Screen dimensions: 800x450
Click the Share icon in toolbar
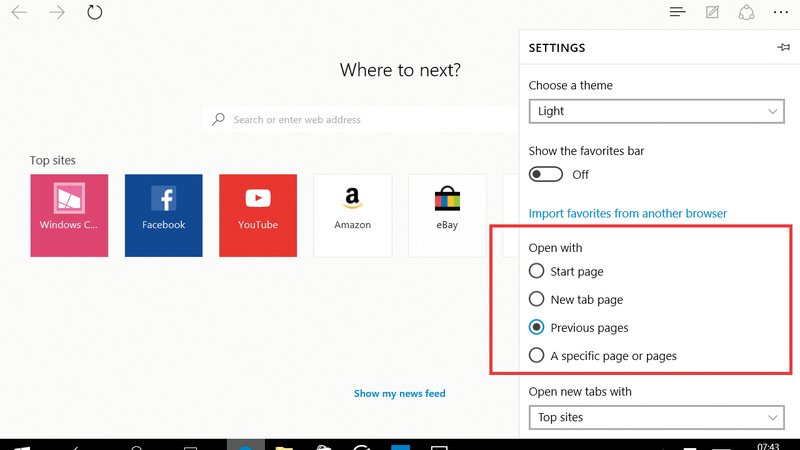[746, 13]
